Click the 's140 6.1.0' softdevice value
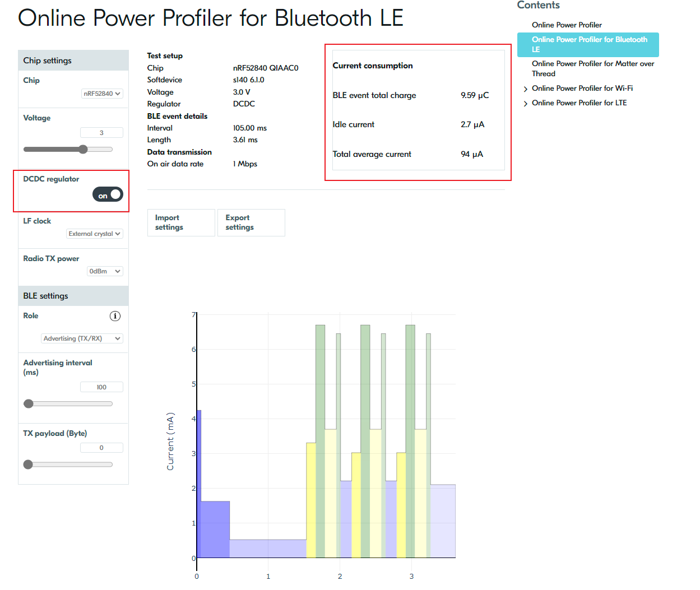 tap(249, 80)
